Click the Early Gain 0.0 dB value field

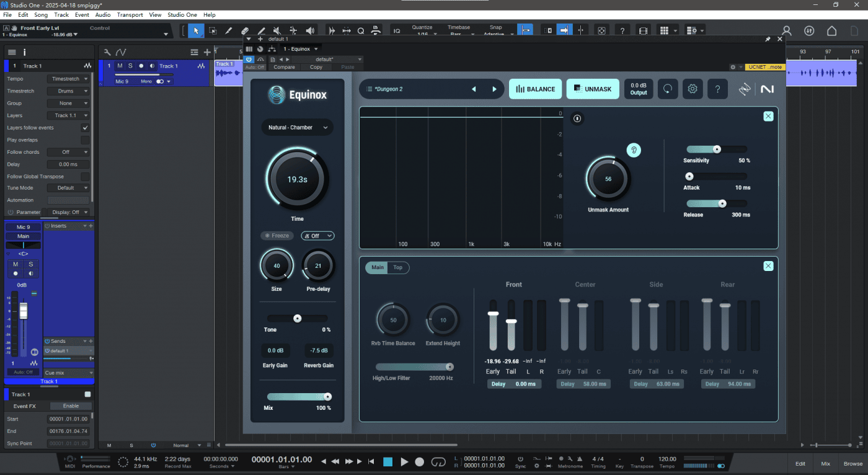[275, 350]
